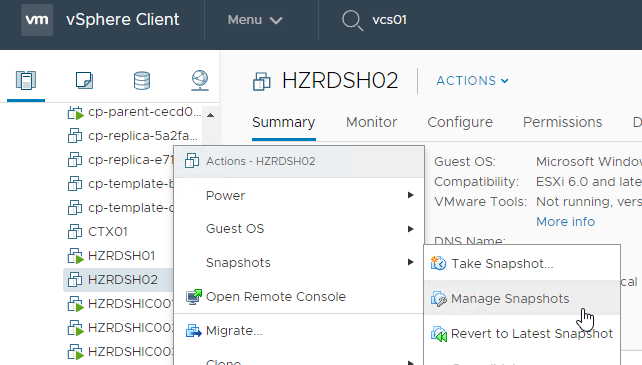This screenshot has width=642, height=365.
Task: Expand the Power submenu arrow
Action: click(x=410, y=195)
